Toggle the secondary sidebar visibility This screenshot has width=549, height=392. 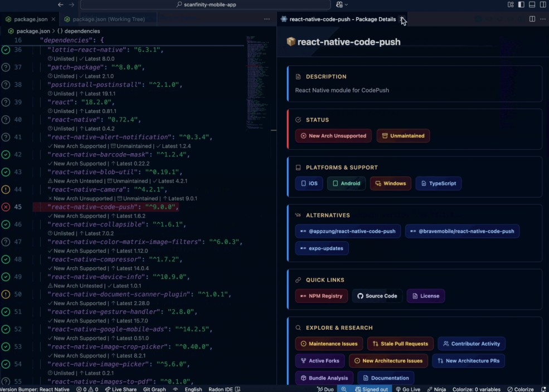coord(543,4)
